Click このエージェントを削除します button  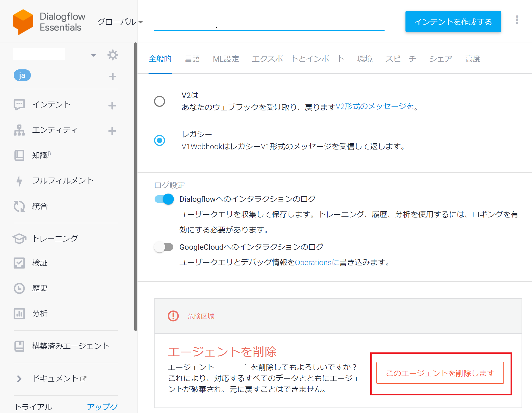[440, 373]
